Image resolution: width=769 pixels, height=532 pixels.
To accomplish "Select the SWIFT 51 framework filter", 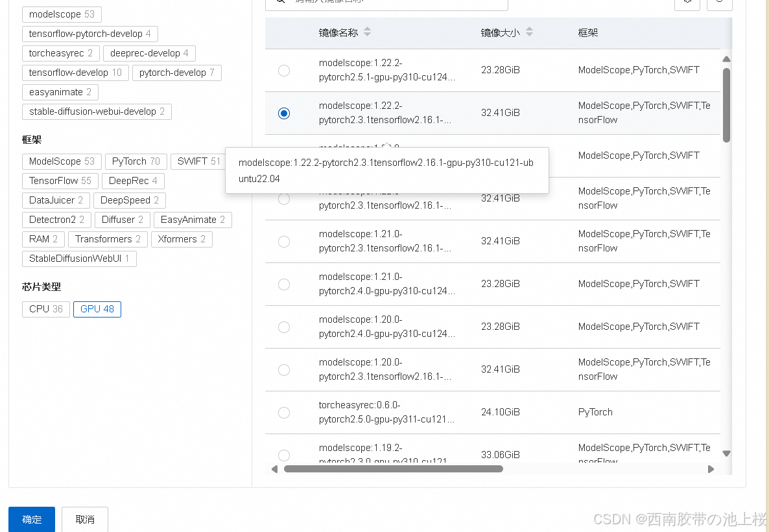I will (x=198, y=161).
